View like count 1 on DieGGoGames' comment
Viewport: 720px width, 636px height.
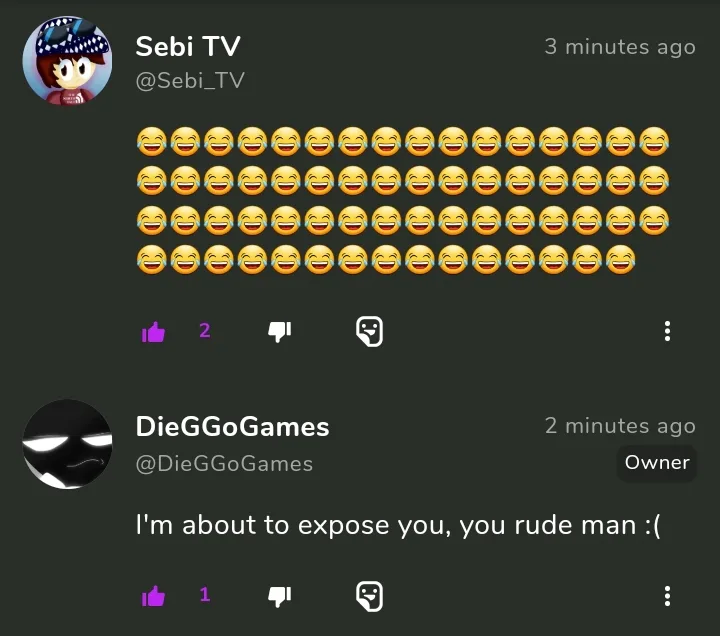pos(205,595)
